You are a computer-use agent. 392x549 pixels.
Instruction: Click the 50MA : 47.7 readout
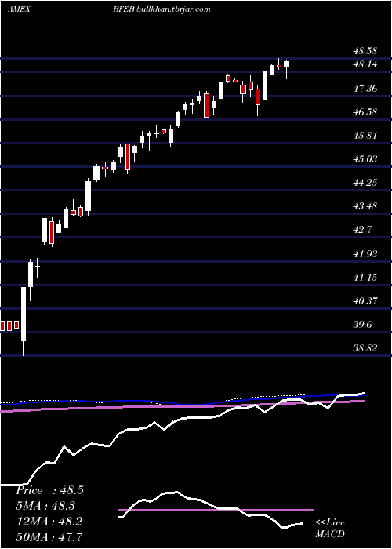coord(49,536)
